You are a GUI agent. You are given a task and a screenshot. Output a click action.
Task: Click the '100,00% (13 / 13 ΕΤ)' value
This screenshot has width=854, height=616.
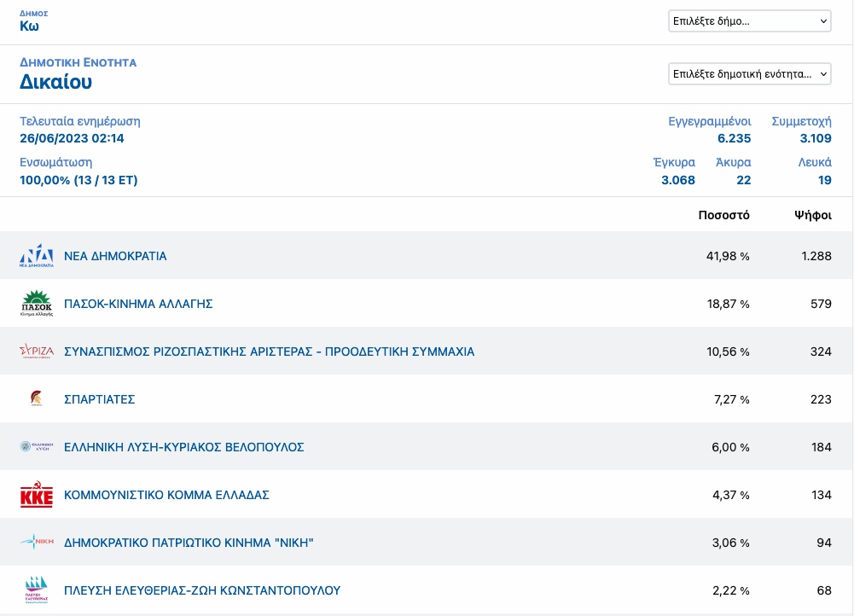[78, 180]
